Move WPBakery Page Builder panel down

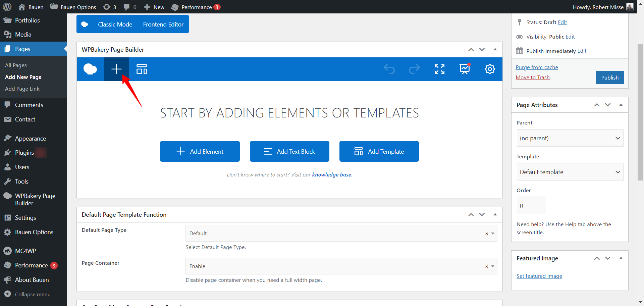click(x=482, y=49)
